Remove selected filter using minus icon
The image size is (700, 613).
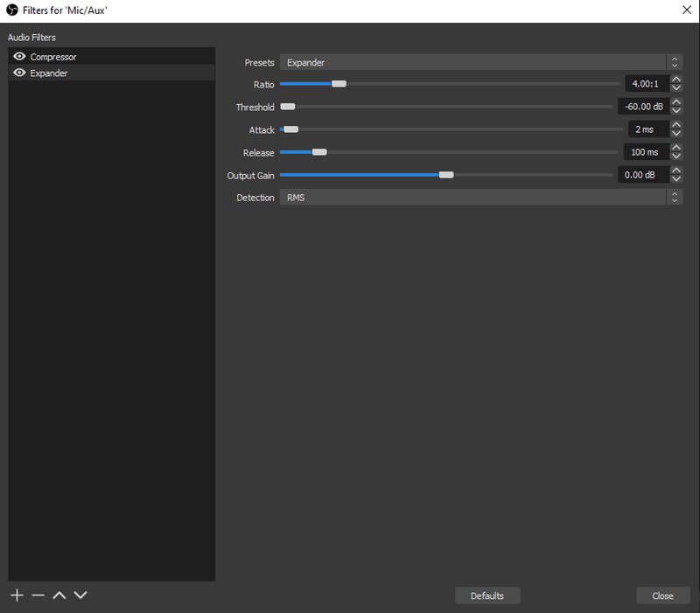38,596
